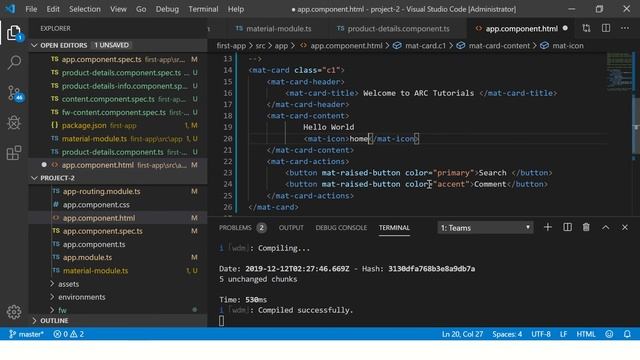
Task: Open the Search view in activity bar
Action: click(x=14, y=62)
